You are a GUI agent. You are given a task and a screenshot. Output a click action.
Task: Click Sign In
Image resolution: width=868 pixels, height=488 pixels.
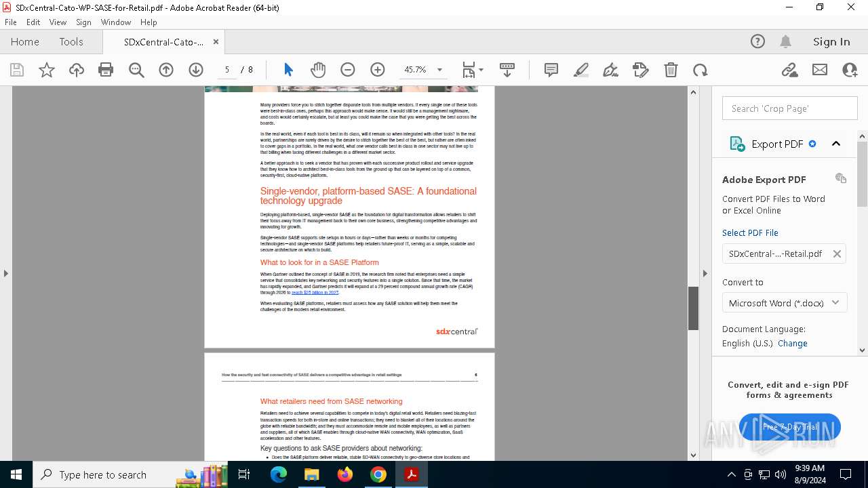coord(831,42)
